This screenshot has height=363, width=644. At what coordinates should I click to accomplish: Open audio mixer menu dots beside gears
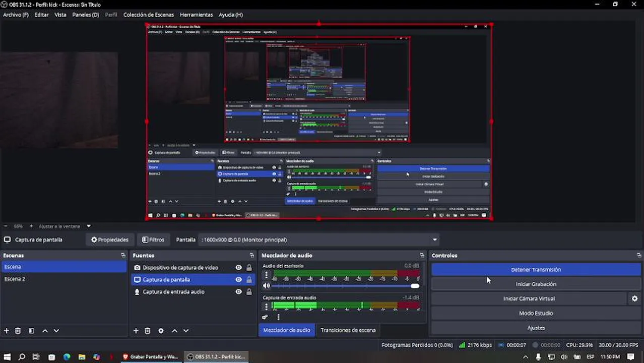278,317
